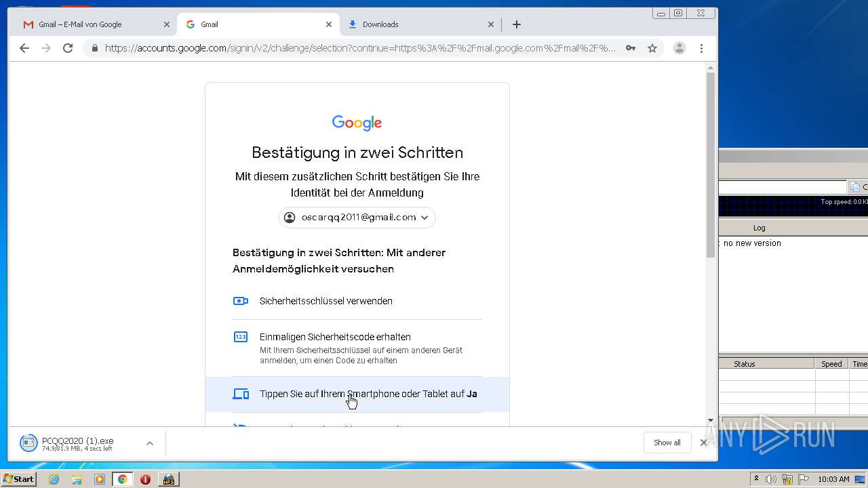
Task: Select the active Gmail sign-in tab
Action: pos(257,24)
